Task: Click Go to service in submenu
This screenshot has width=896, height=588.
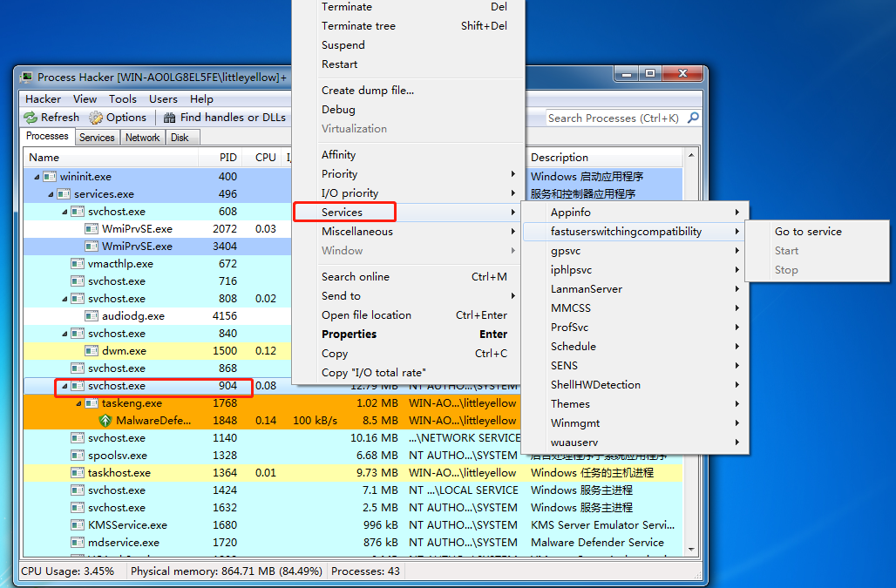Action: (818, 231)
